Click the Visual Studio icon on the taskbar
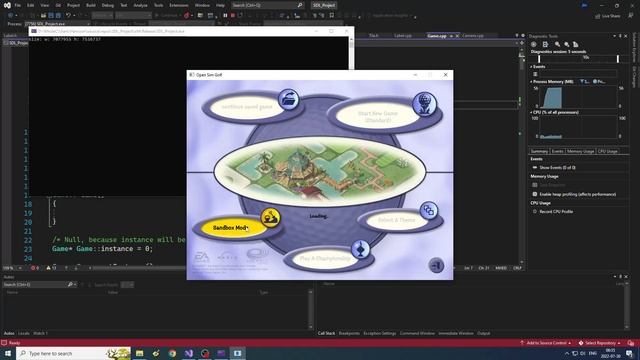640x360 pixels. [189, 353]
